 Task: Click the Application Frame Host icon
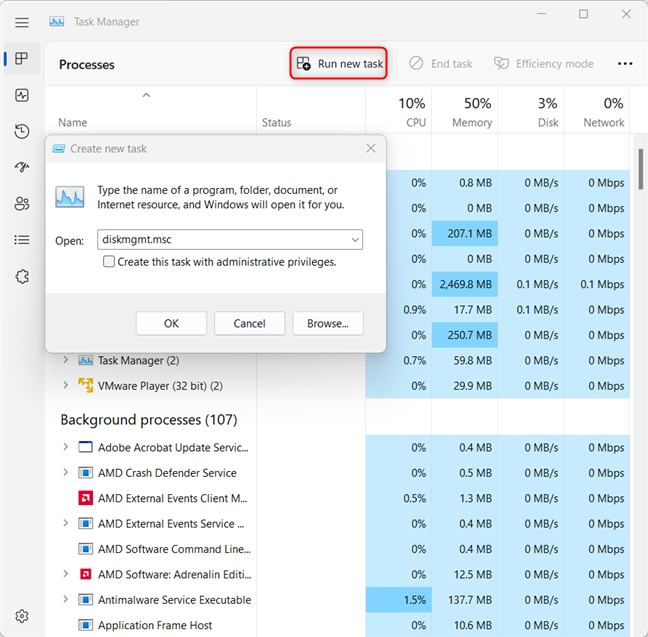coord(86,625)
